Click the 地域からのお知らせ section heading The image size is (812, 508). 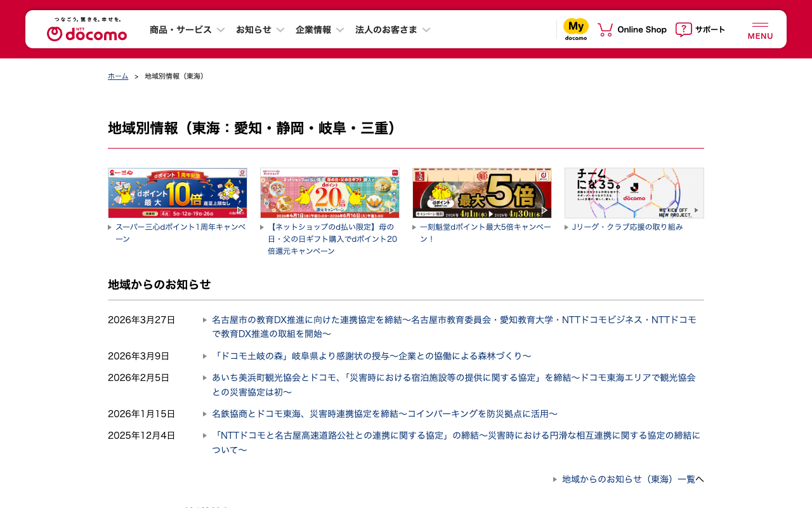(x=159, y=284)
